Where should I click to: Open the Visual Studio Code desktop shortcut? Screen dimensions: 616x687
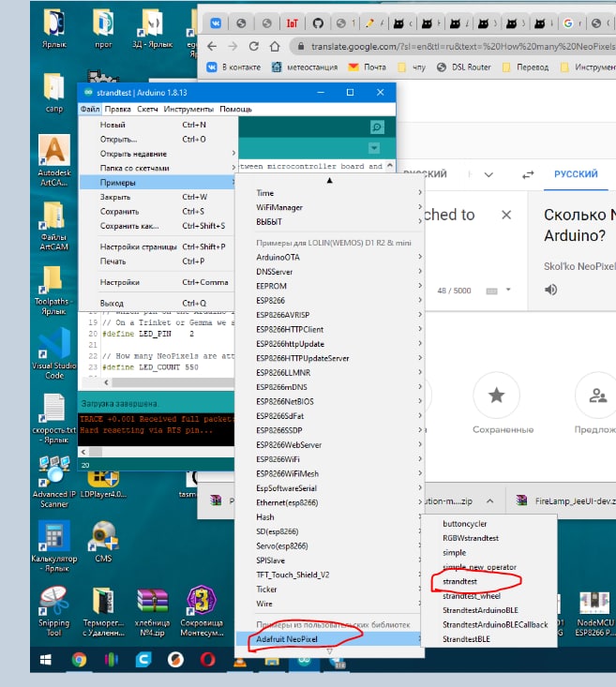(x=54, y=352)
